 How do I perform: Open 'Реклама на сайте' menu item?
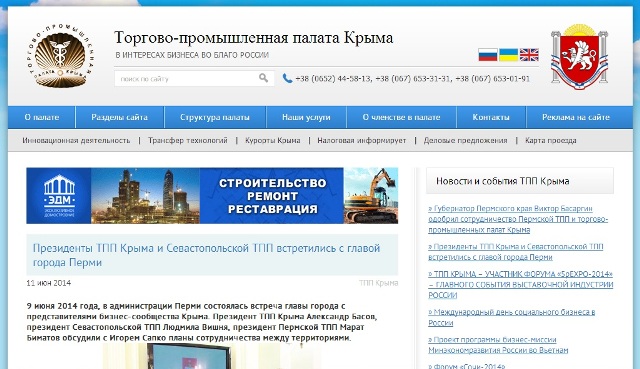pyautogui.click(x=576, y=117)
